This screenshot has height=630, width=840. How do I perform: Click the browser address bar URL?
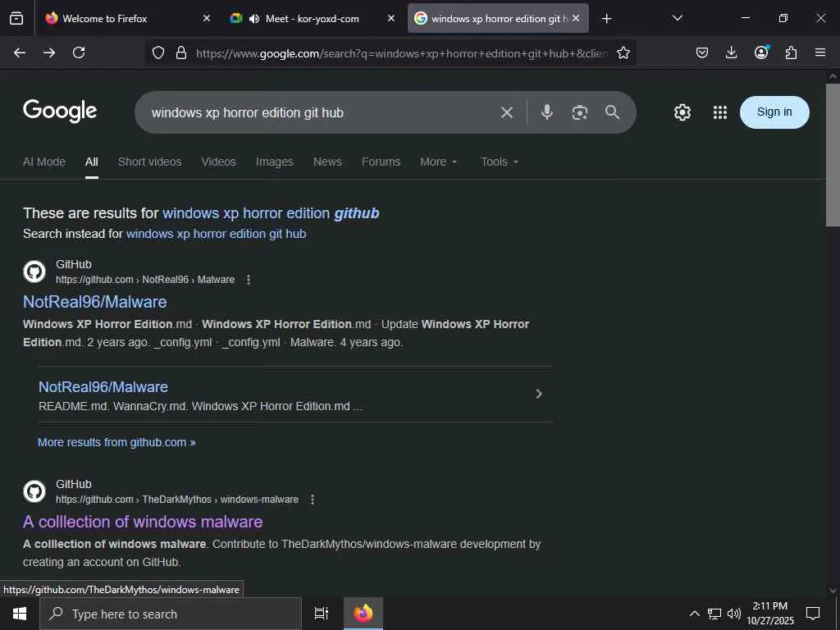(402, 53)
